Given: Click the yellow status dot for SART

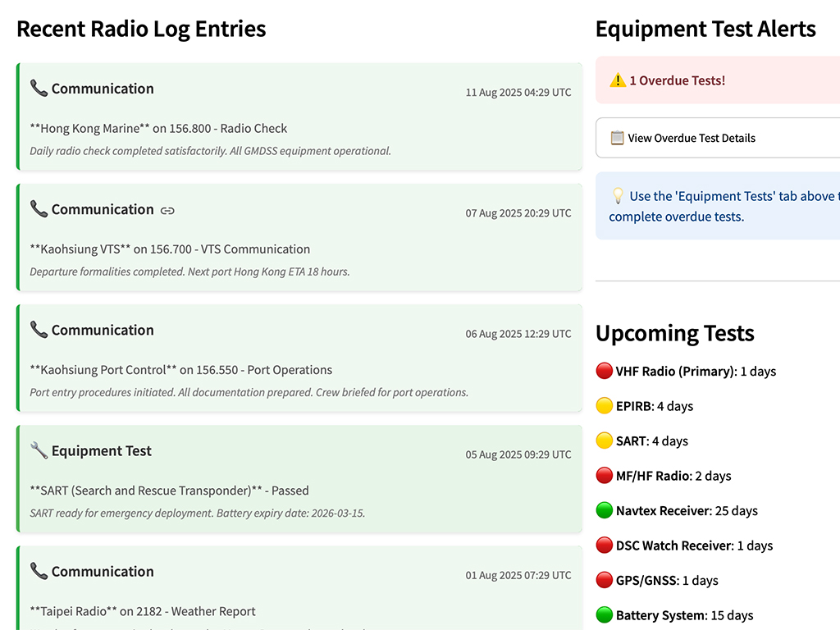Looking at the screenshot, I should pos(605,441).
